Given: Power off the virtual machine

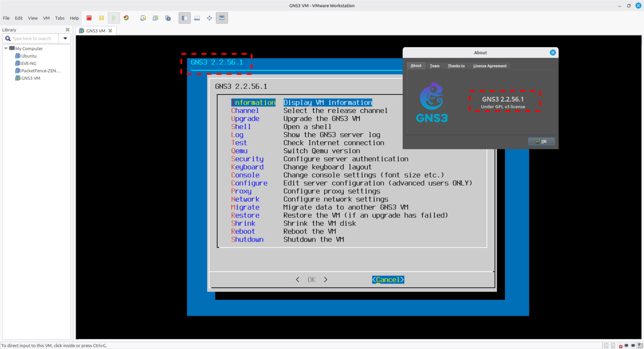Looking at the screenshot, I should [89, 18].
